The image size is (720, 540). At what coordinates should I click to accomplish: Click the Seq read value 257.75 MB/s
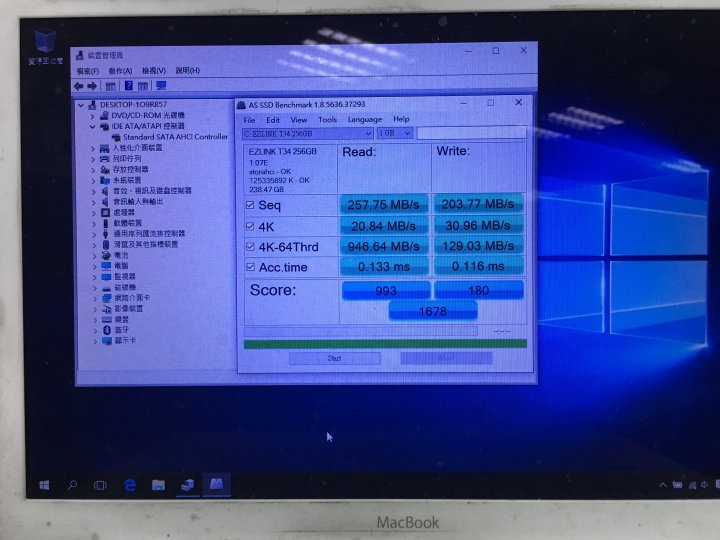click(383, 205)
